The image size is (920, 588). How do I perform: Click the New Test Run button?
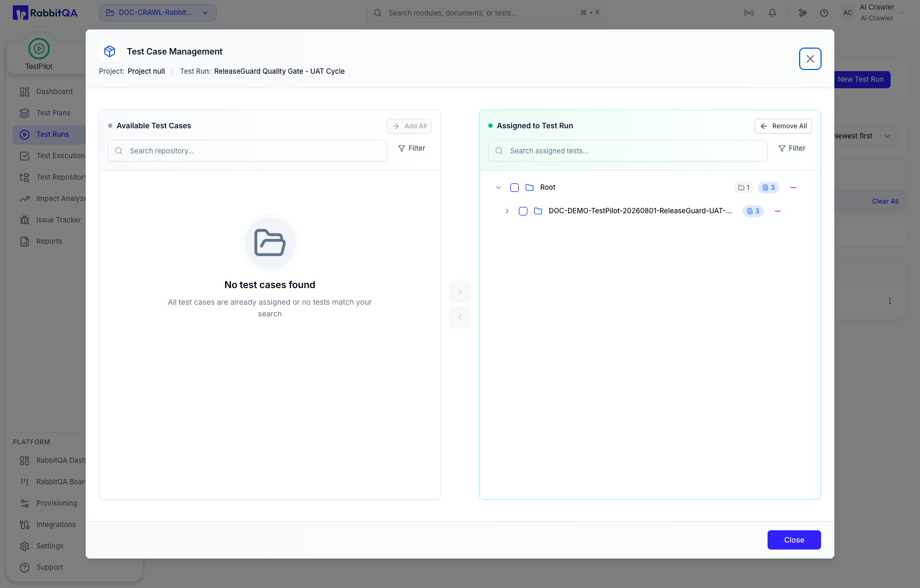861,80
